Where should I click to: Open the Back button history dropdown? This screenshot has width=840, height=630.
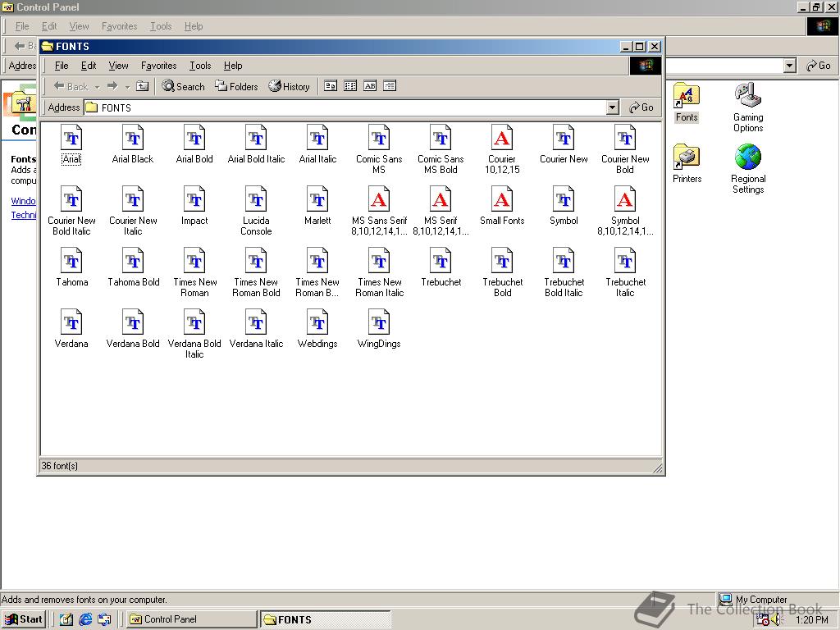click(97, 87)
